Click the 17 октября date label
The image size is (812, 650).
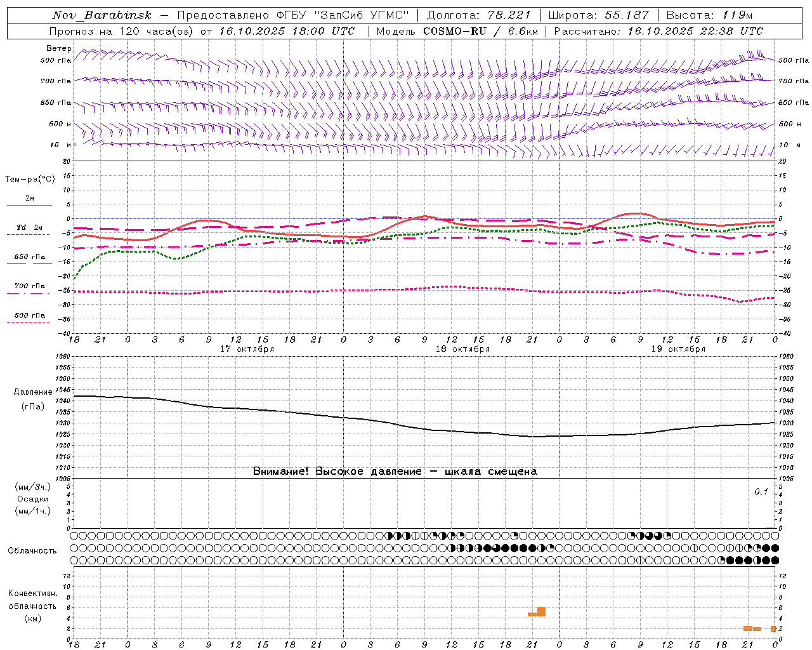(247, 349)
